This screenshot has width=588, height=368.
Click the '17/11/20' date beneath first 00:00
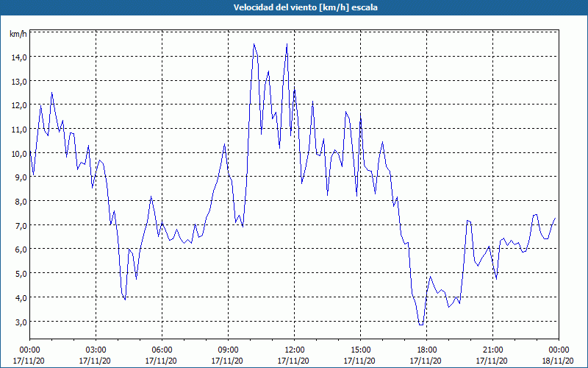click(x=29, y=361)
